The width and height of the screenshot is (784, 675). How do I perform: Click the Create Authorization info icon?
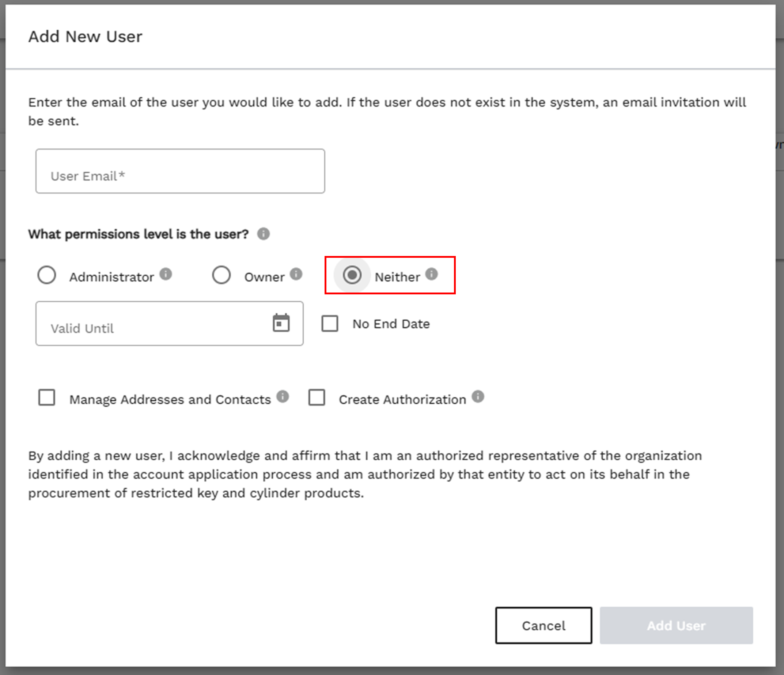click(x=477, y=396)
